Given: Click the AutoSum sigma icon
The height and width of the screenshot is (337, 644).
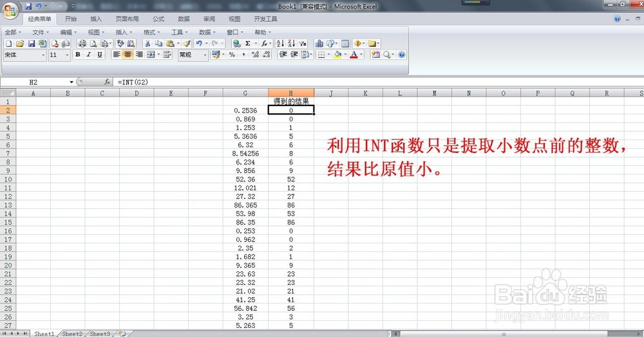Looking at the screenshot, I should 248,44.
